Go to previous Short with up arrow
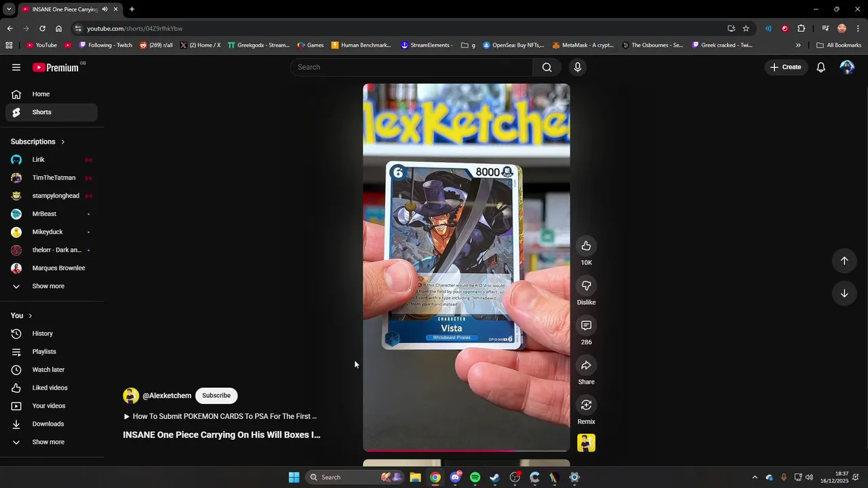This screenshot has height=488, width=868. (844, 261)
